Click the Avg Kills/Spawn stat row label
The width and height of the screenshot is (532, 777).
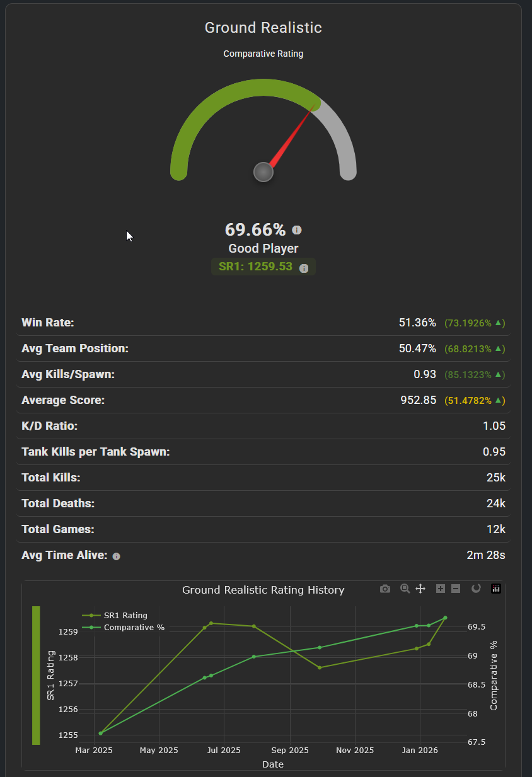68,374
